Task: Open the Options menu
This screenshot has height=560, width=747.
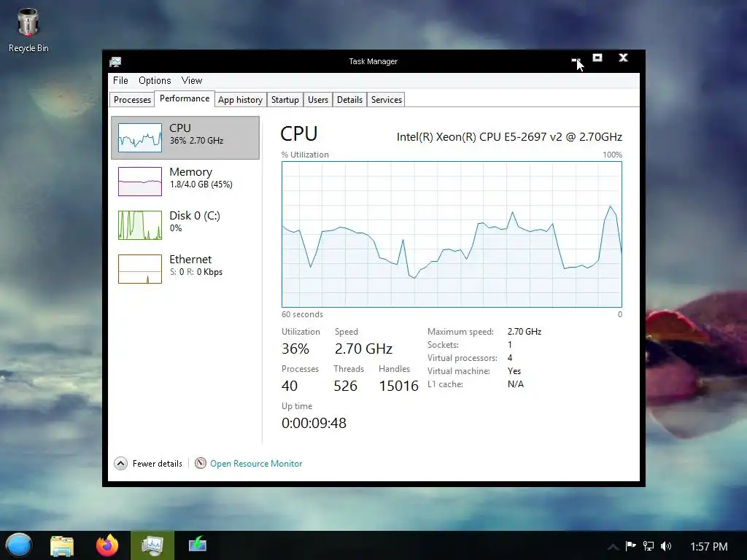Action: click(x=155, y=80)
